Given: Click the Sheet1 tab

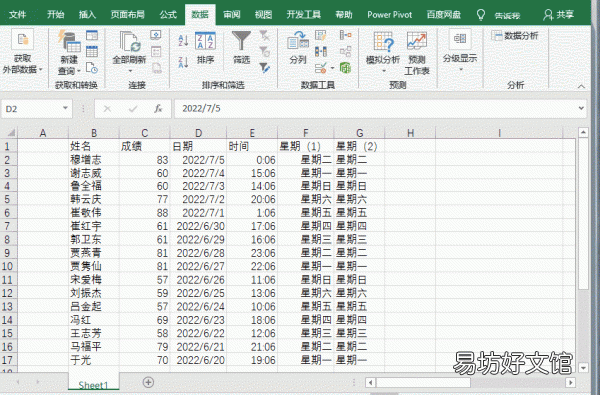Looking at the screenshot, I should (x=93, y=384).
